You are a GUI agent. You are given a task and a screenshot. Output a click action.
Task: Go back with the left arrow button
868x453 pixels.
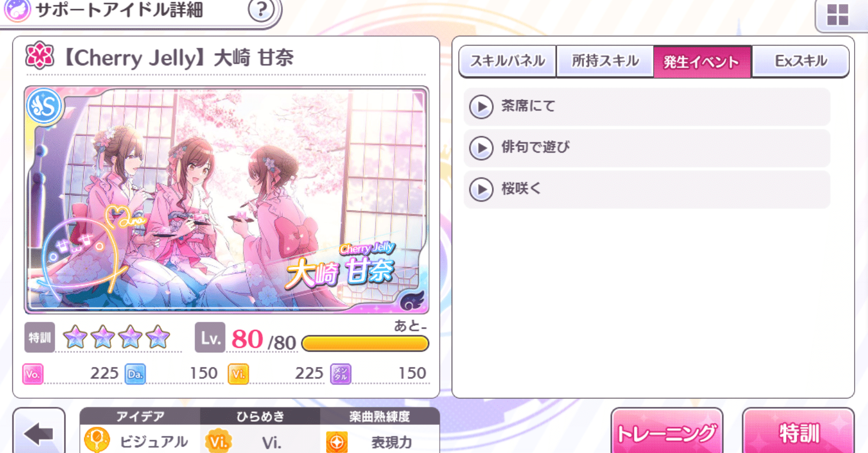pyautogui.click(x=39, y=432)
